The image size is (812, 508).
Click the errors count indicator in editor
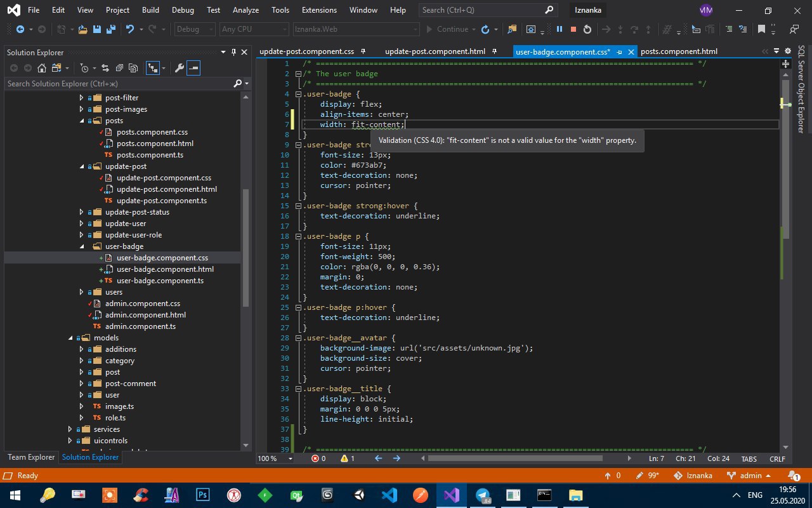pyautogui.click(x=319, y=458)
